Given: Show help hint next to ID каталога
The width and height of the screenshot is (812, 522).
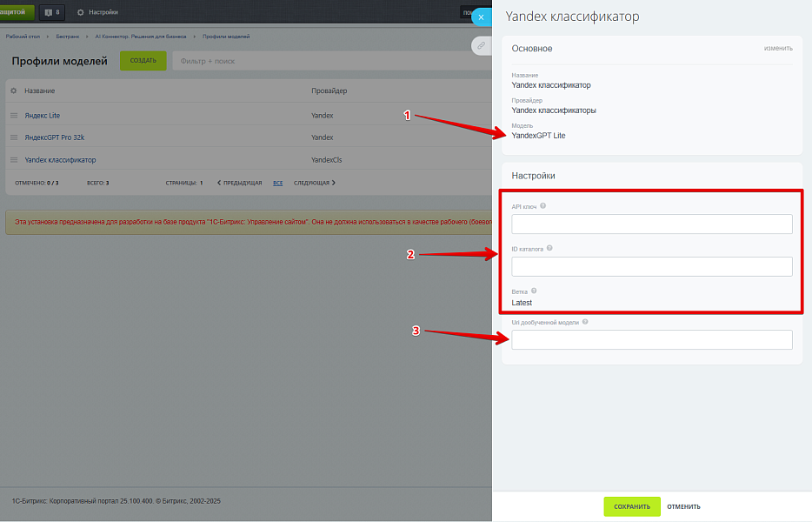Looking at the screenshot, I should [549, 248].
